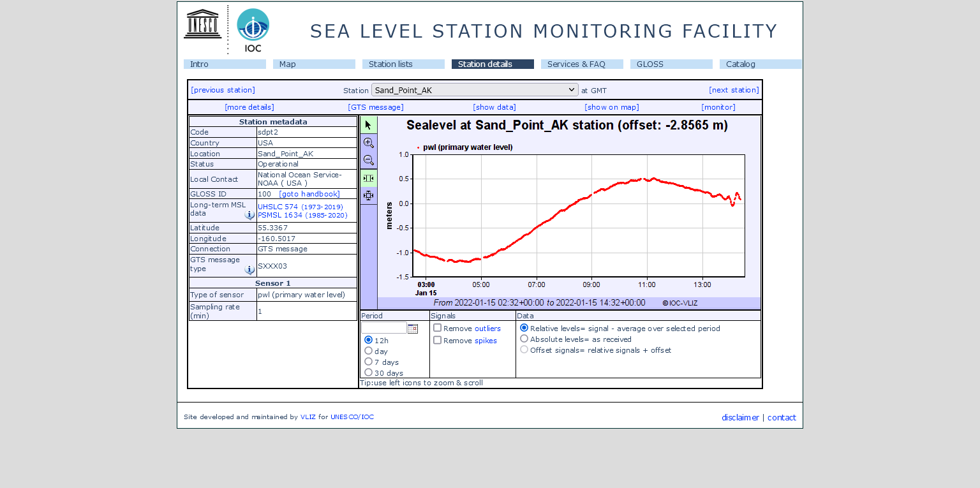This screenshot has height=488, width=980.
Task: Choose Offset signals data option
Action: click(524, 350)
